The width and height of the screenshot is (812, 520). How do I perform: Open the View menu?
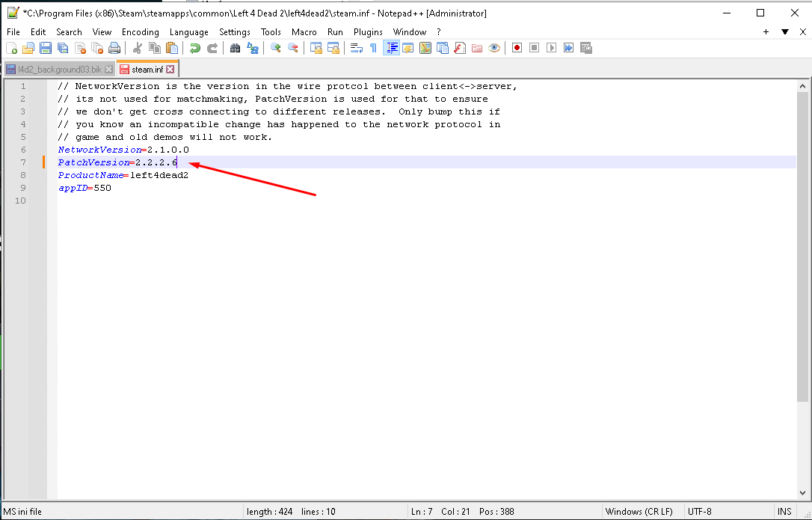[x=102, y=32]
